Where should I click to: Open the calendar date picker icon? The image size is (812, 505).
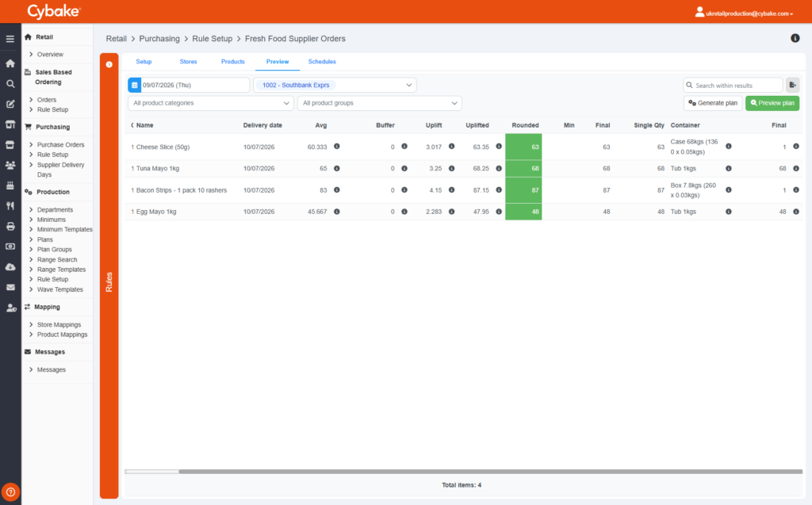pyautogui.click(x=134, y=85)
